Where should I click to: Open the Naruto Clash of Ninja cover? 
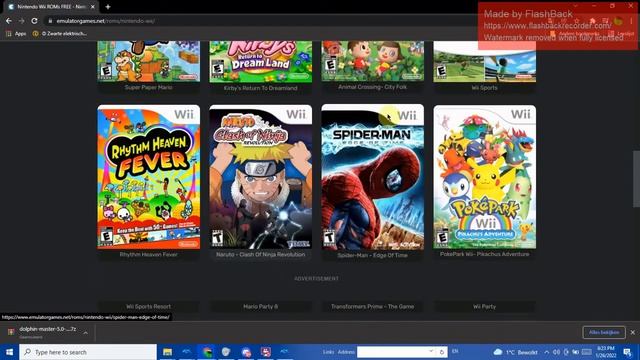tap(260, 177)
